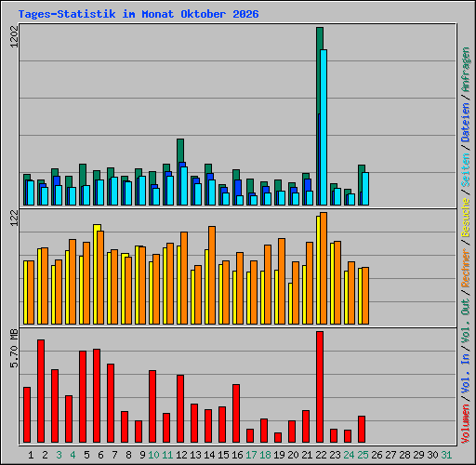Select day label '28' on the x-axis
The height and width of the screenshot is (465, 476).
point(404,455)
